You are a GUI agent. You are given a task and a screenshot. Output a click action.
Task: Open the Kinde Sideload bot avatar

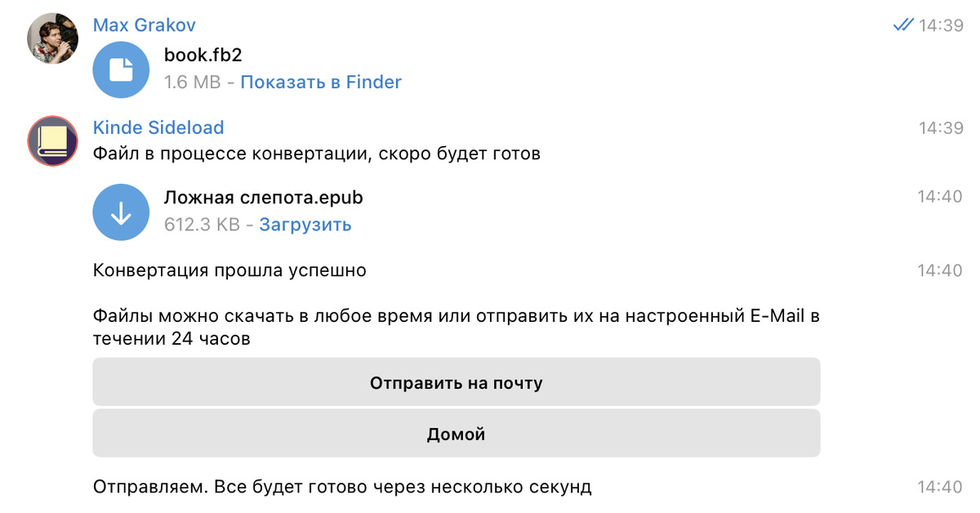click(53, 141)
